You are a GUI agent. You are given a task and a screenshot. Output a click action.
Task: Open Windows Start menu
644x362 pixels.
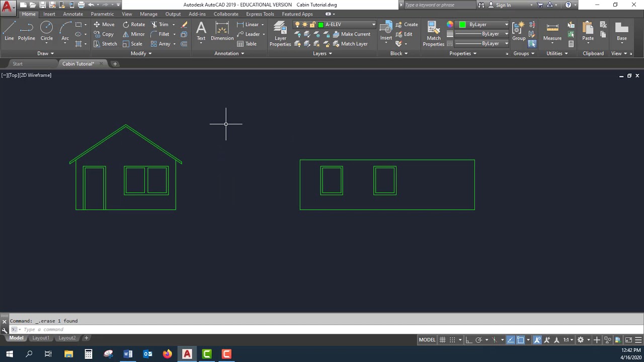9,354
